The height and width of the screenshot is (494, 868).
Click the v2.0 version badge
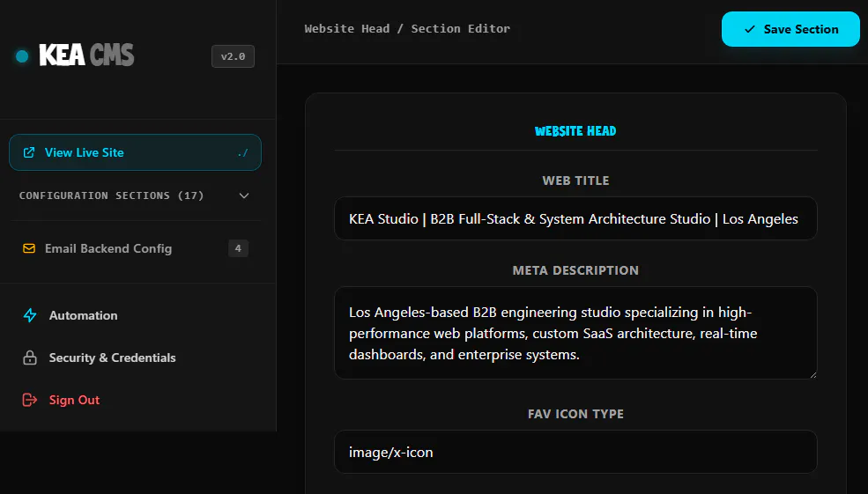(233, 56)
